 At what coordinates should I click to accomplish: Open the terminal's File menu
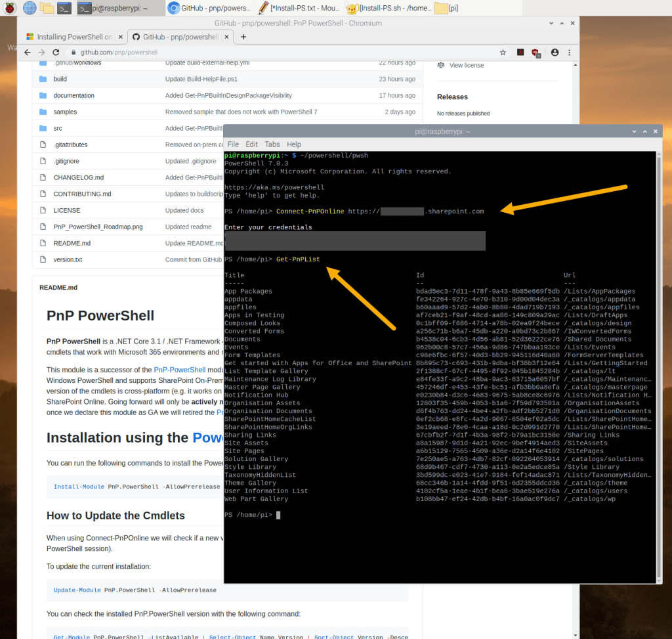(233, 144)
